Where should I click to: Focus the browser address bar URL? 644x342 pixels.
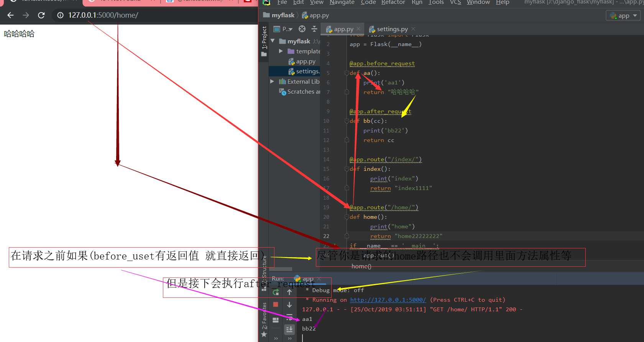[x=103, y=15]
